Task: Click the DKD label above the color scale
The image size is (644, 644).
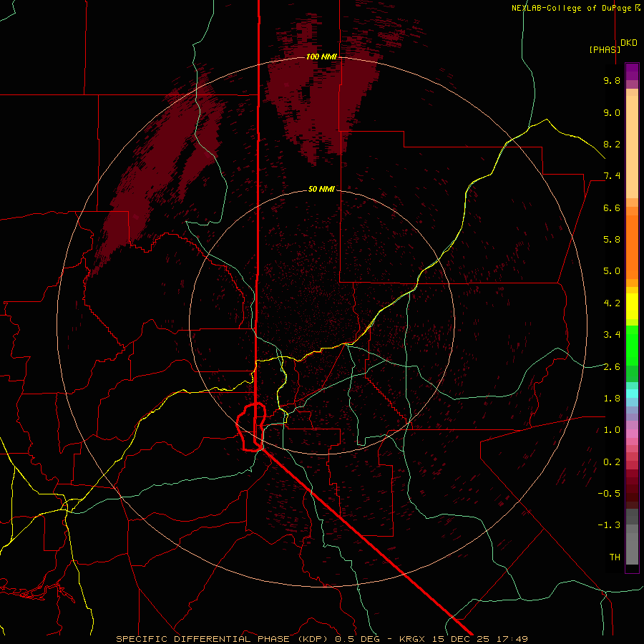Action: point(629,43)
